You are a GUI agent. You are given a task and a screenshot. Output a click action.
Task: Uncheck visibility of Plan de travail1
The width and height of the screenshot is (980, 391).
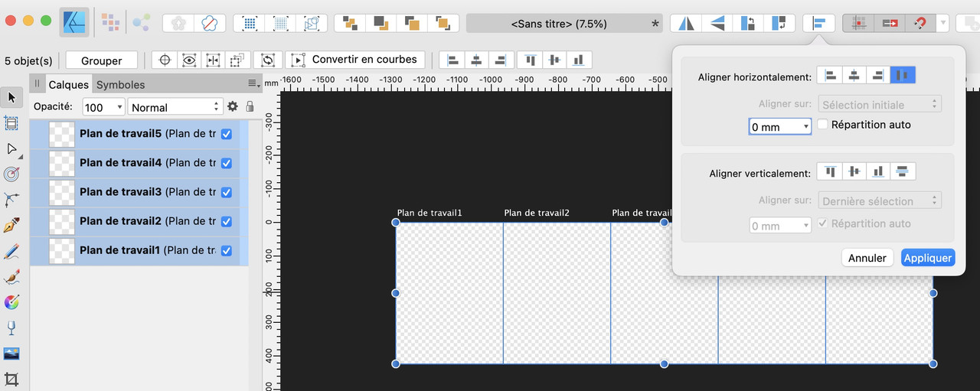[x=227, y=250]
